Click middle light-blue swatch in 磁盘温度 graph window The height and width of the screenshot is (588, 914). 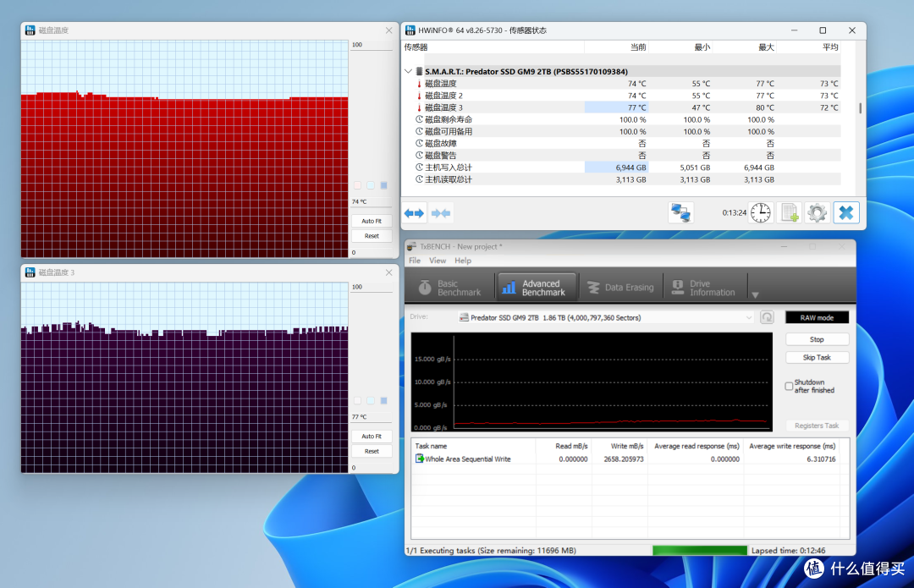click(x=371, y=185)
